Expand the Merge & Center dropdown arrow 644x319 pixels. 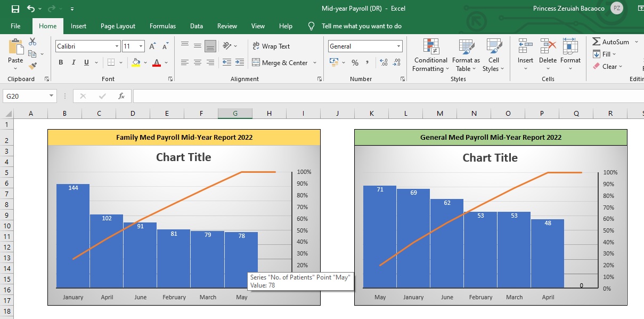pos(314,63)
